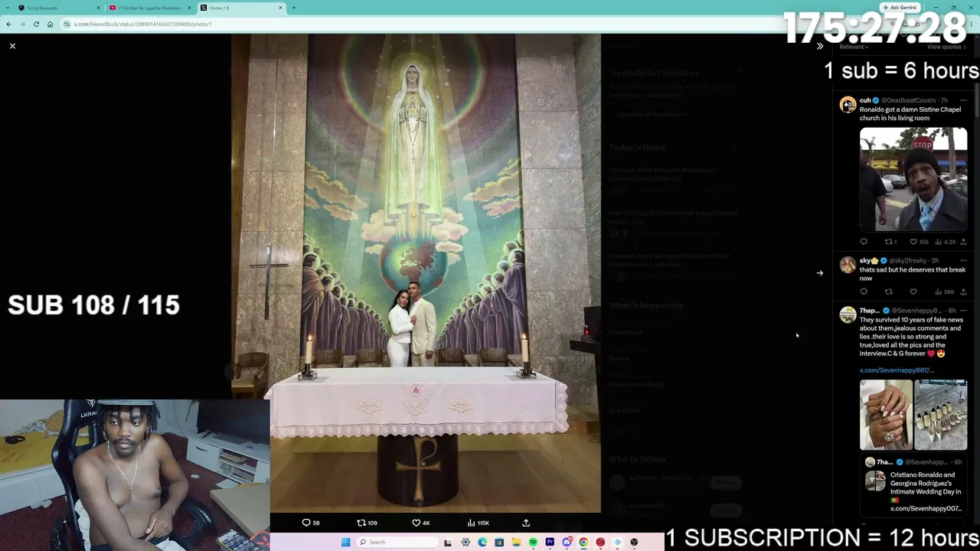The image size is (980, 551).
Task: Open @DeadbeatCousin profile handle
Action: (x=909, y=100)
